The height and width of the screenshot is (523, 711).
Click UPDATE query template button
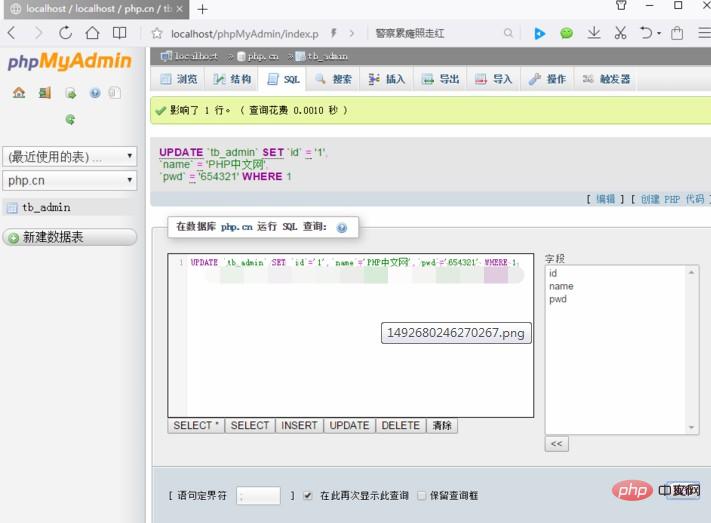point(349,425)
